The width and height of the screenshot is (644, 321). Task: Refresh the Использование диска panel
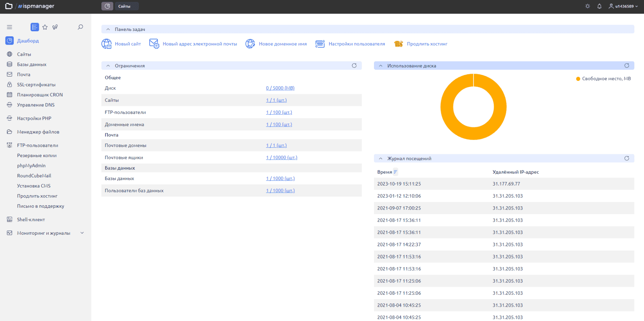627,65
